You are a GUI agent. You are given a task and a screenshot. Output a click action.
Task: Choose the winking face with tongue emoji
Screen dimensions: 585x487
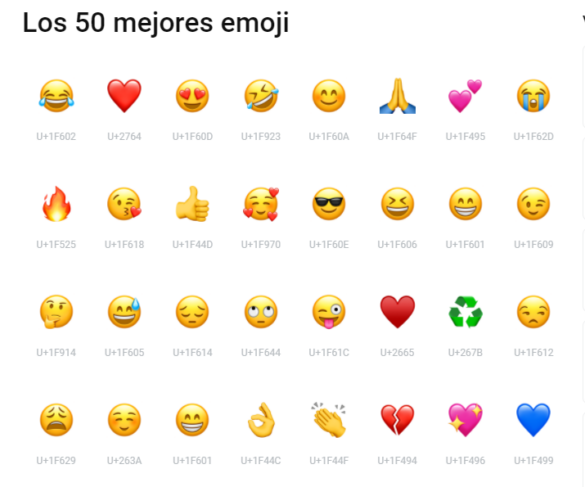[329, 312]
